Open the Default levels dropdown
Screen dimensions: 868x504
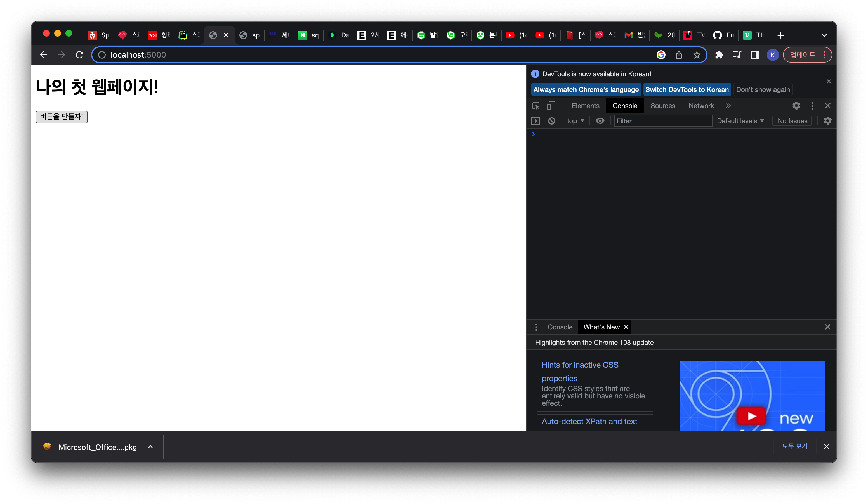click(740, 121)
